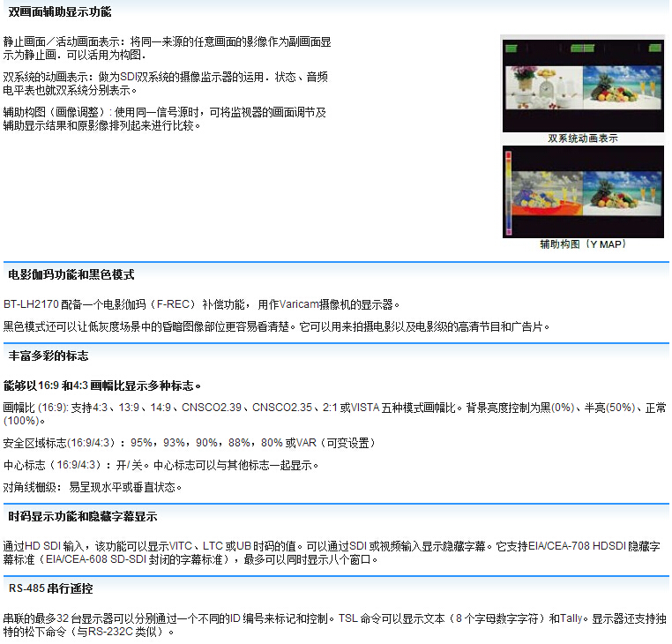Click the center green indicator pair in the top image
672x644 pixels.
[582, 49]
